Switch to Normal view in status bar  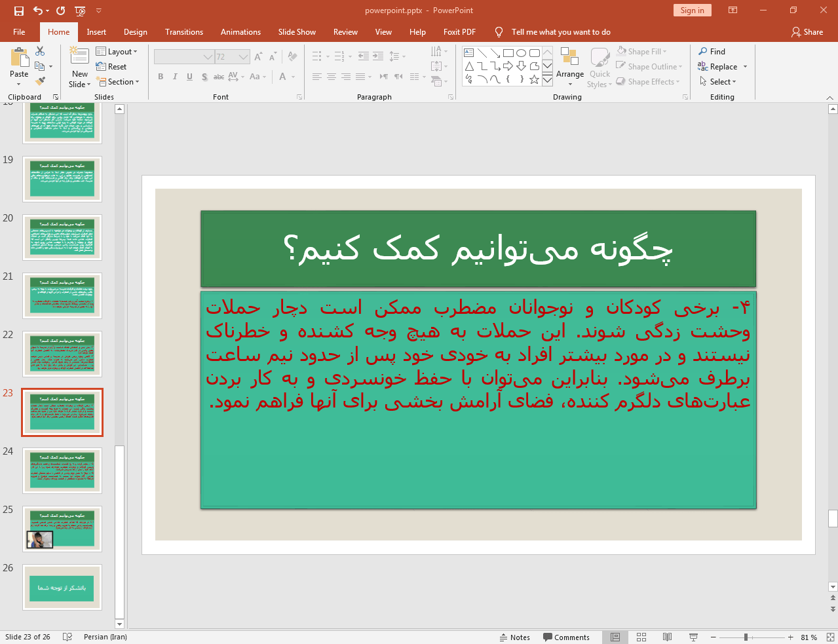[615, 637]
